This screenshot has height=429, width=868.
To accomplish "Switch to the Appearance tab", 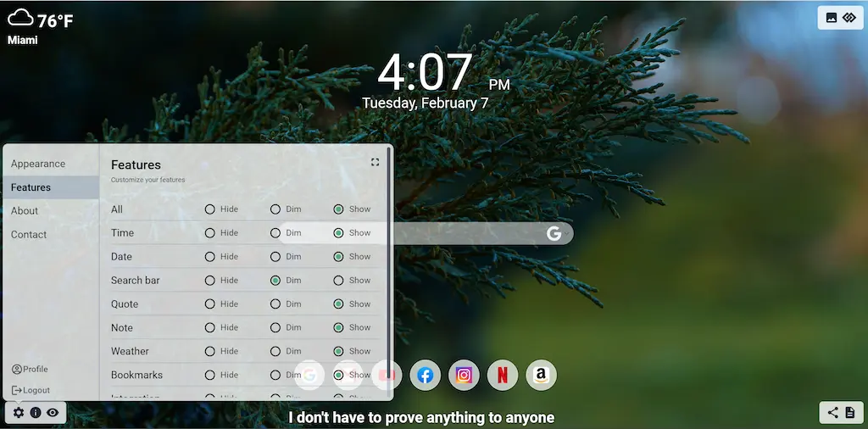I will pyautogui.click(x=38, y=164).
